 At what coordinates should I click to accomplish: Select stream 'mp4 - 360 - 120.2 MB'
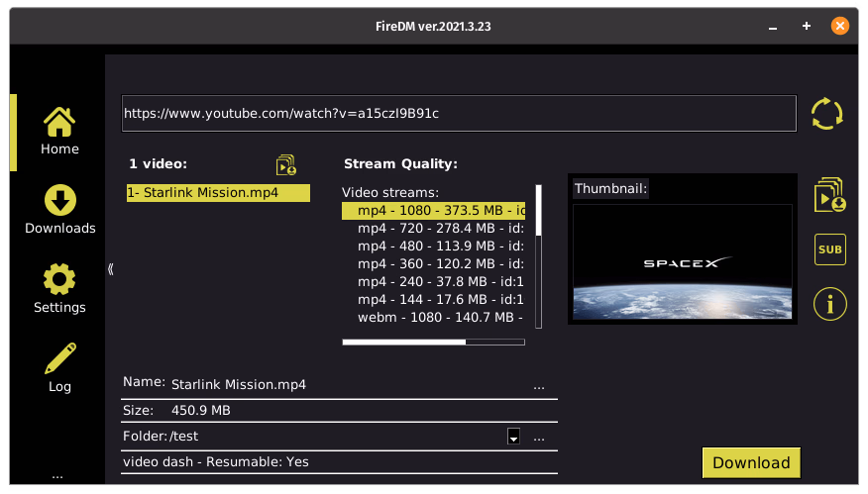click(x=433, y=263)
